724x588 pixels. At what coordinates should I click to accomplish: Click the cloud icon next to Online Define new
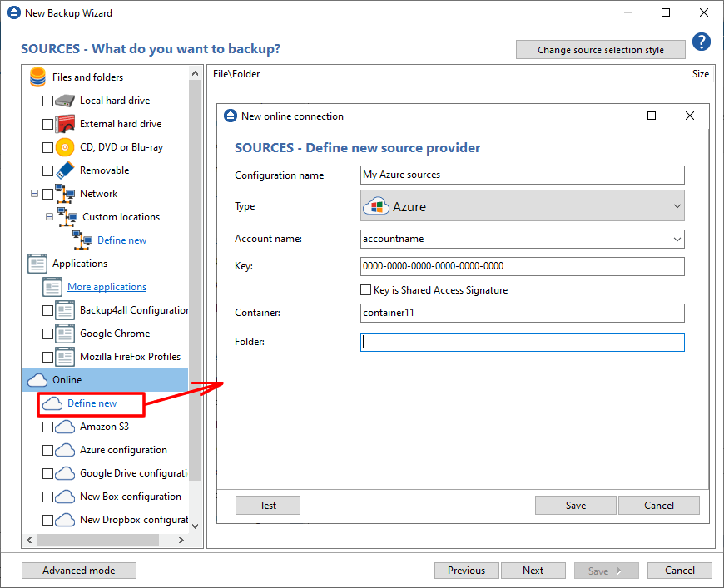click(x=52, y=403)
